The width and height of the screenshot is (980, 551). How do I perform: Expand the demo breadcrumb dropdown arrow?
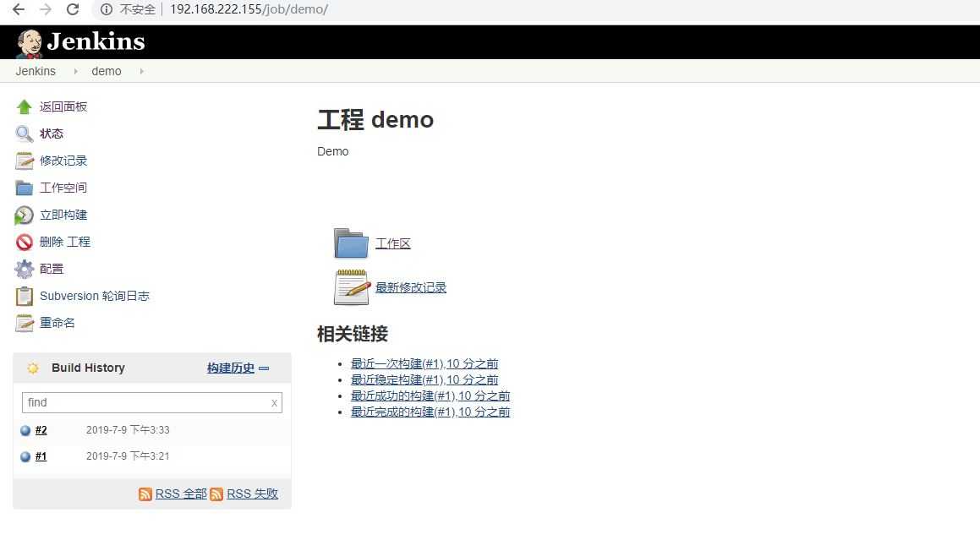(x=142, y=71)
